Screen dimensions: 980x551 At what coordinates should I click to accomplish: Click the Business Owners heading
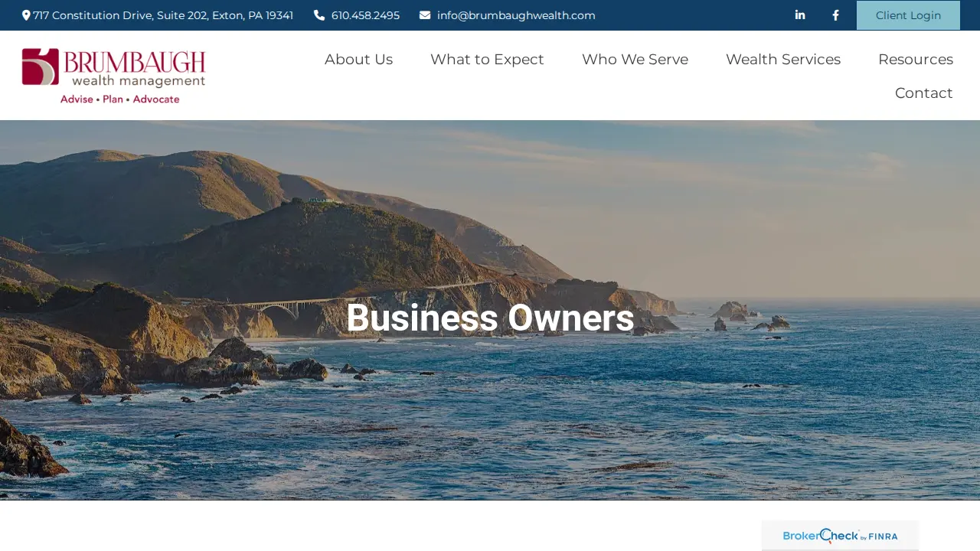click(x=490, y=318)
